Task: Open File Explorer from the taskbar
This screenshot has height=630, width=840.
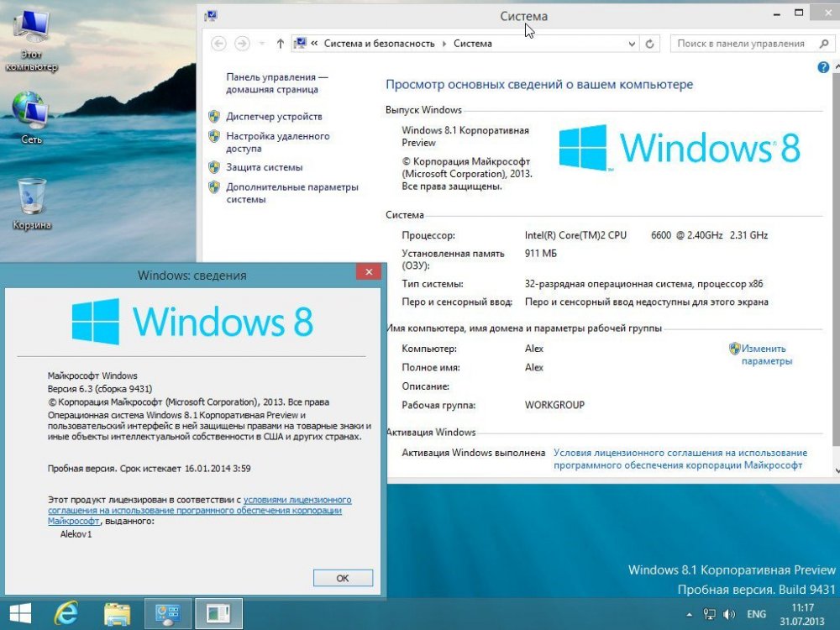Action: pyautogui.click(x=117, y=614)
